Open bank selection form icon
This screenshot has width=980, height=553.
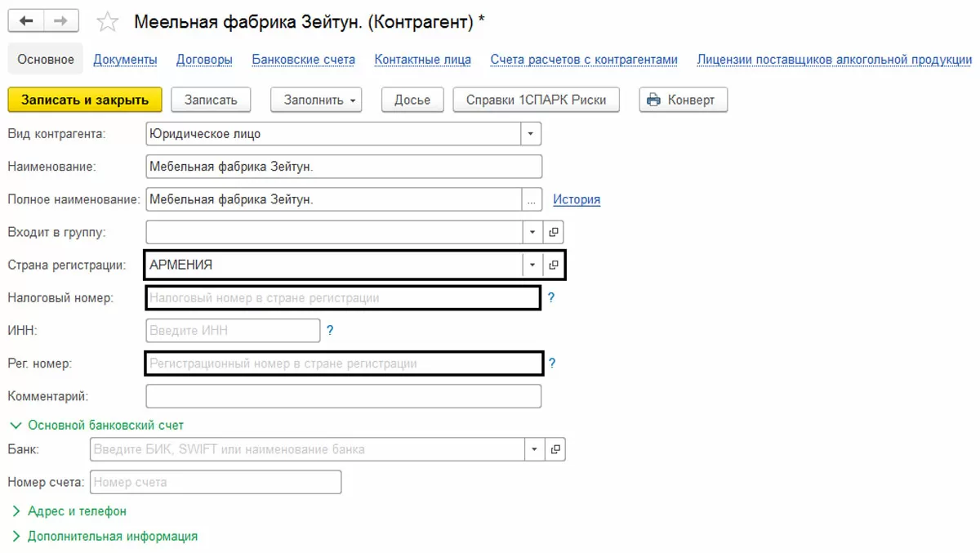[x=555, y=449]
